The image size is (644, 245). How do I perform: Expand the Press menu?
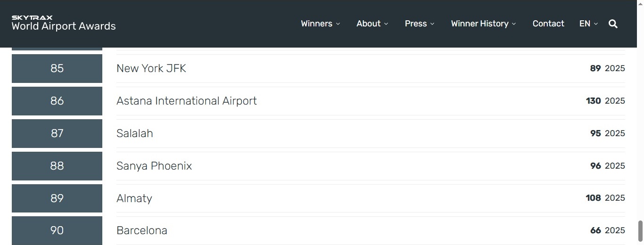(419, 24)
